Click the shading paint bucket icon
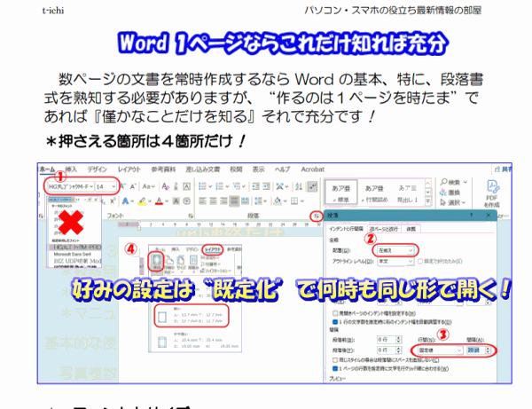Image resolution: width=532 pixels, height=409 pixels. pos(278,201)
